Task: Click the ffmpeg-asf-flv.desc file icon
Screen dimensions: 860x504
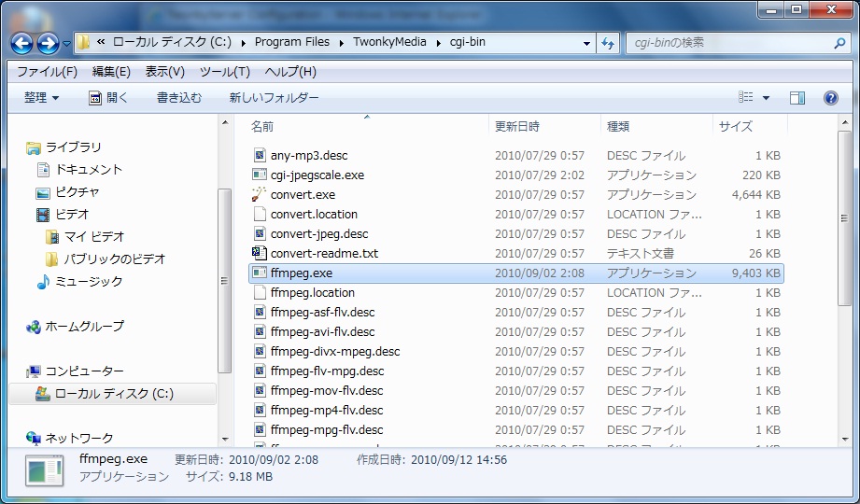Action: (260, 312)
